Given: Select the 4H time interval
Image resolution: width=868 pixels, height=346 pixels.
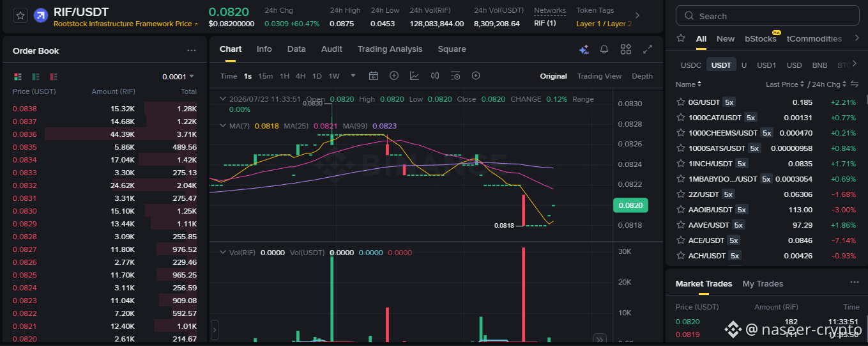Looking at the screenshot, I should tap(300, 76).
